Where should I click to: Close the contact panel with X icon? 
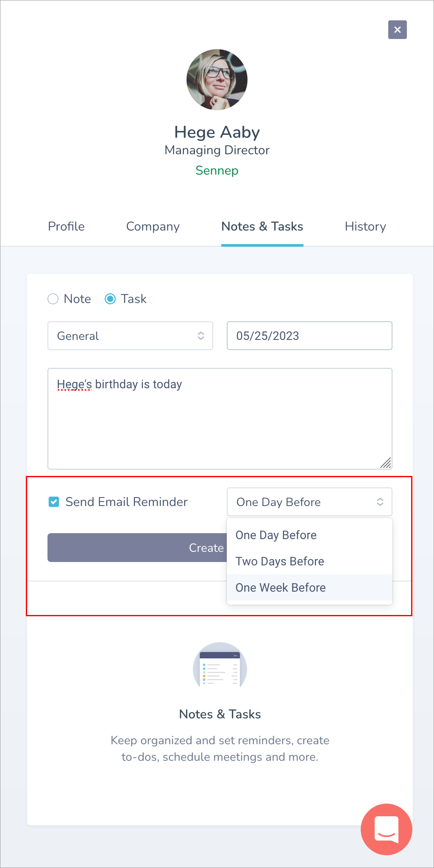[x=397, y=30]
